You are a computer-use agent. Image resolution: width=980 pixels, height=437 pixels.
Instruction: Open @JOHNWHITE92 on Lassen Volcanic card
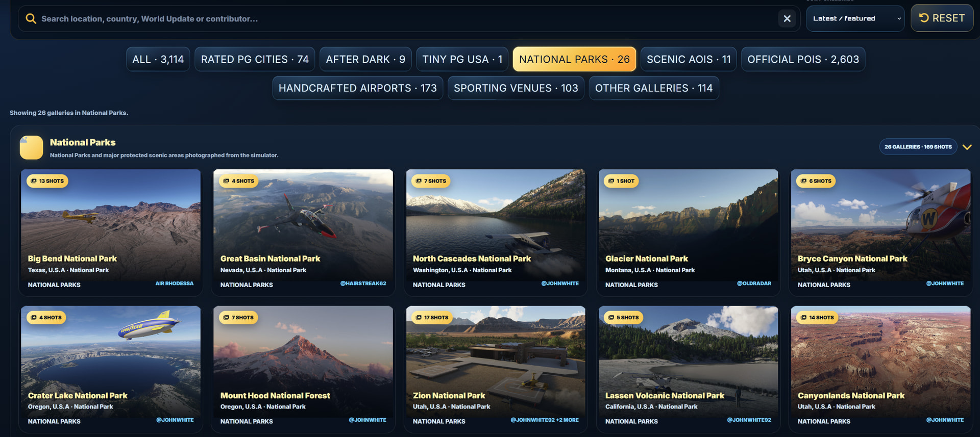pyautogui.click(x=749, y=420)
